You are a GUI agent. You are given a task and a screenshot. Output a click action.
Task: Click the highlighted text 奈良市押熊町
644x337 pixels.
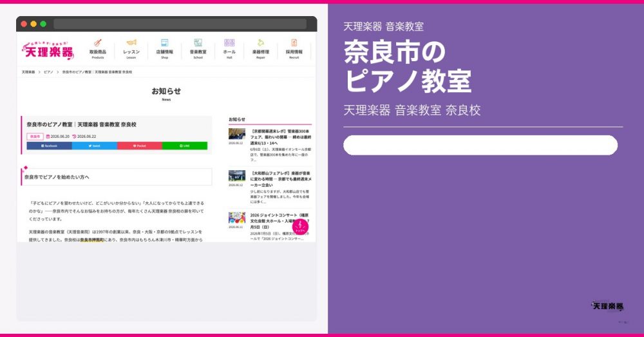point(92,240)
